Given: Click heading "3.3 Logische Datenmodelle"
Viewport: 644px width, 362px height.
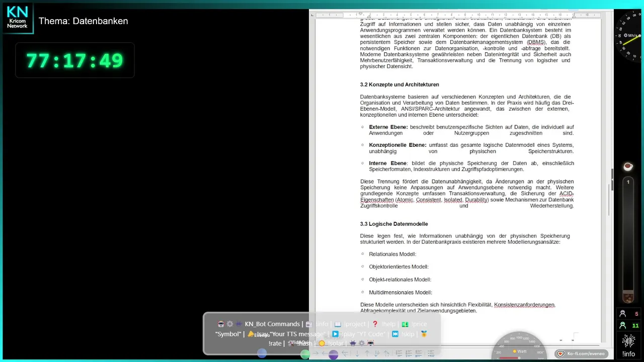Looking at the screenshot, I should [x=394, y=224].
